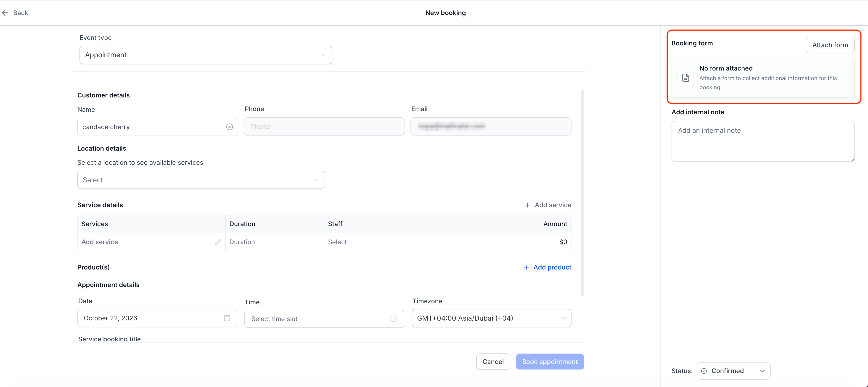Screen dimensions: 868x387
Task: Expand the Timezone Asia/Dubai dropdown
Action: point(491,318)
